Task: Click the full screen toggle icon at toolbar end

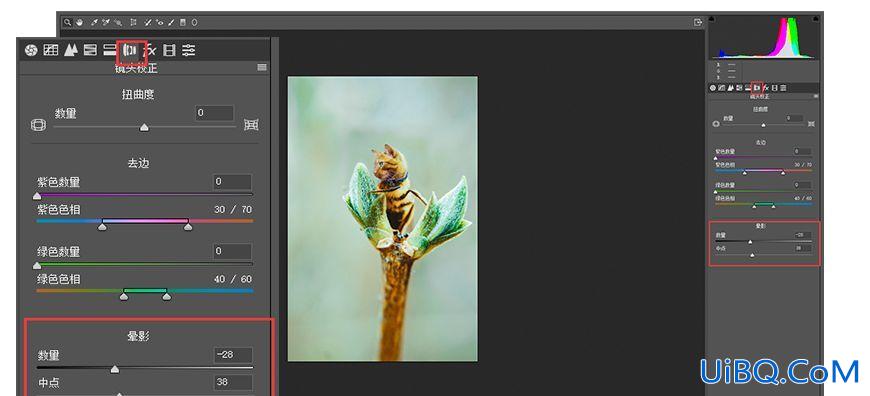Action: tap(698, 23)
